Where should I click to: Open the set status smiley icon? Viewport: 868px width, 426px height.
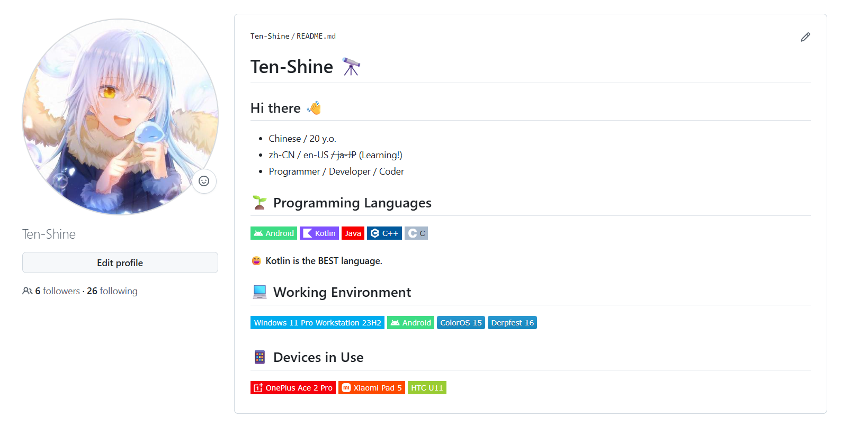pos(204,181)
